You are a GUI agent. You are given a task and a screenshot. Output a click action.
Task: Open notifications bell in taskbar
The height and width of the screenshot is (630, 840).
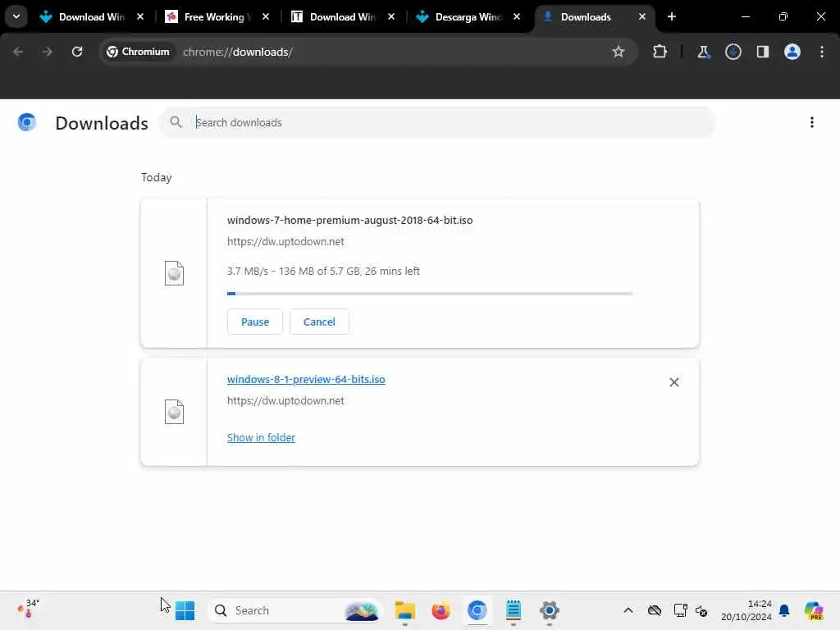pos(784,610)
